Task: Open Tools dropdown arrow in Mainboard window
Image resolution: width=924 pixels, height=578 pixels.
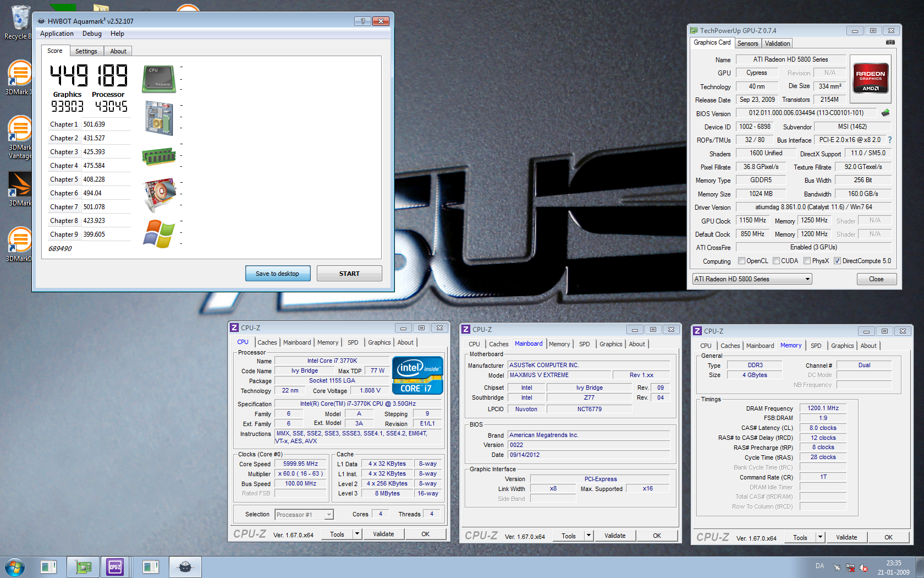Action: (x=588, y=536)
